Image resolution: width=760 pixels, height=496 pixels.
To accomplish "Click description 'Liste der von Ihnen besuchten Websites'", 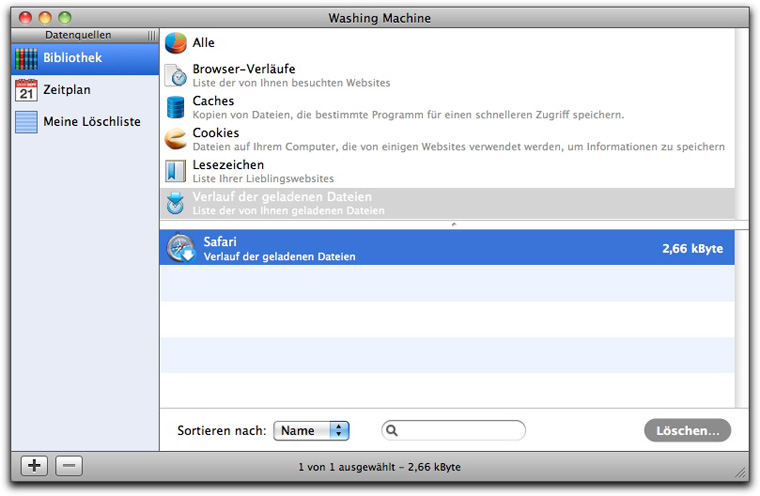I will click(291, 83).
